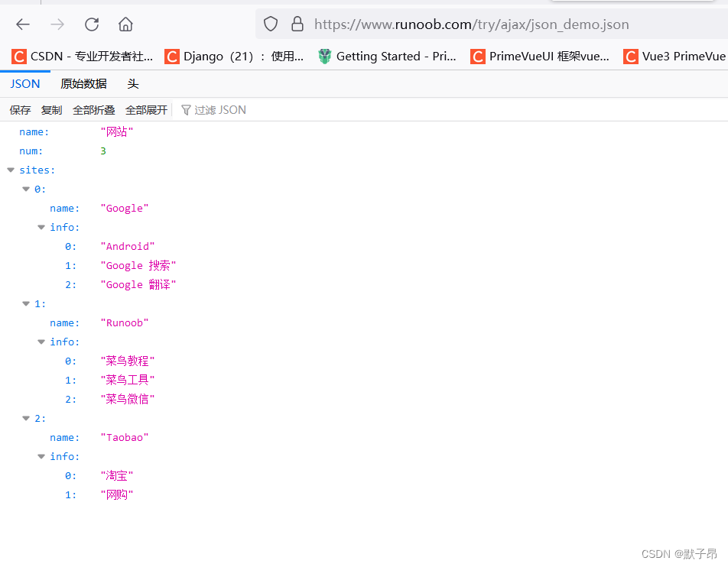Open the Getting Started bookmark
This screenshot has width=728, height=567.
(387, 56)
